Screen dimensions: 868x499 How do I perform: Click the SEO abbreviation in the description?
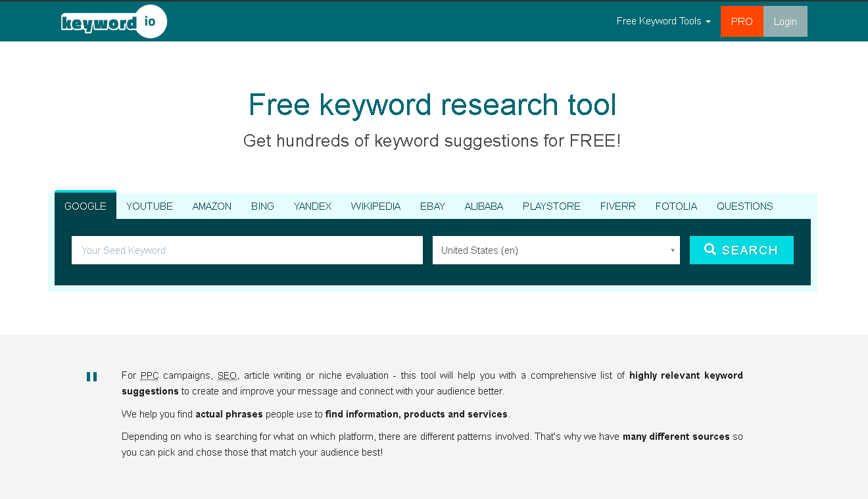pos(227,375)
